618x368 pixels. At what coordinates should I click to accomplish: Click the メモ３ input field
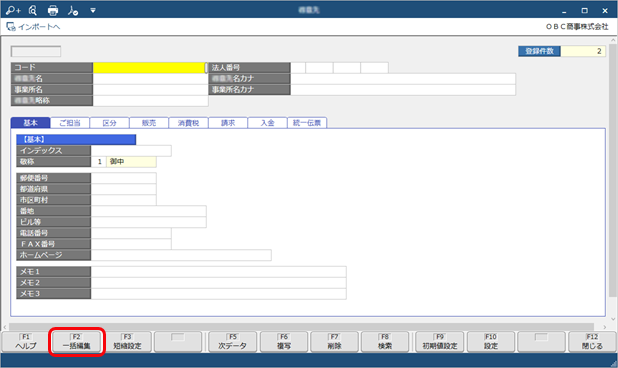218,294
